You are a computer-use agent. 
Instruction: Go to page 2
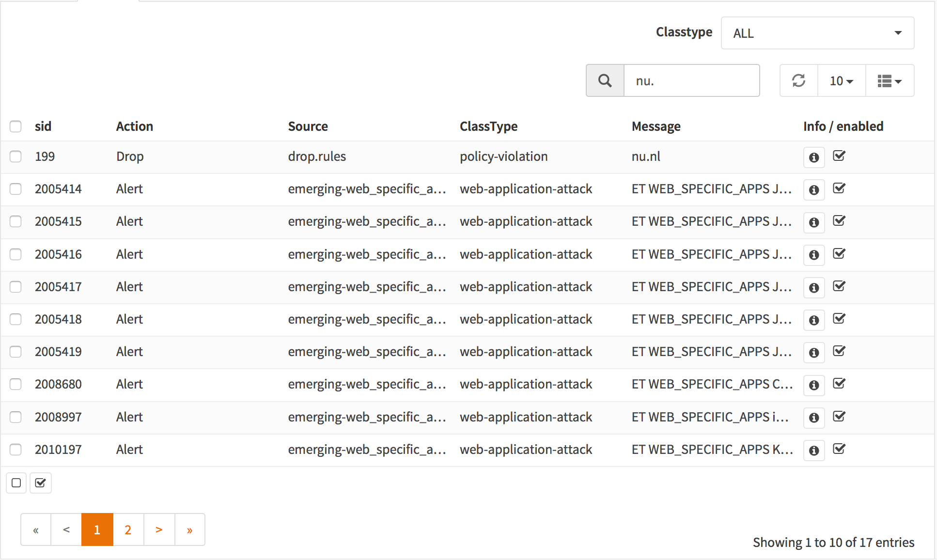[128, 529]
